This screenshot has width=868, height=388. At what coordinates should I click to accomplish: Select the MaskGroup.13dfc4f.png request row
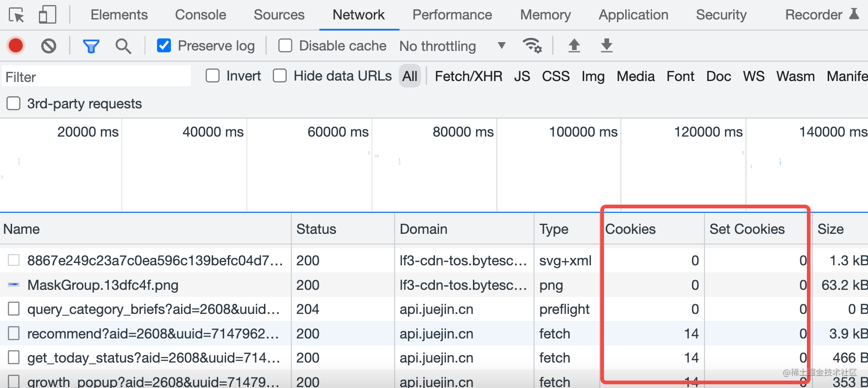[103, 285]
